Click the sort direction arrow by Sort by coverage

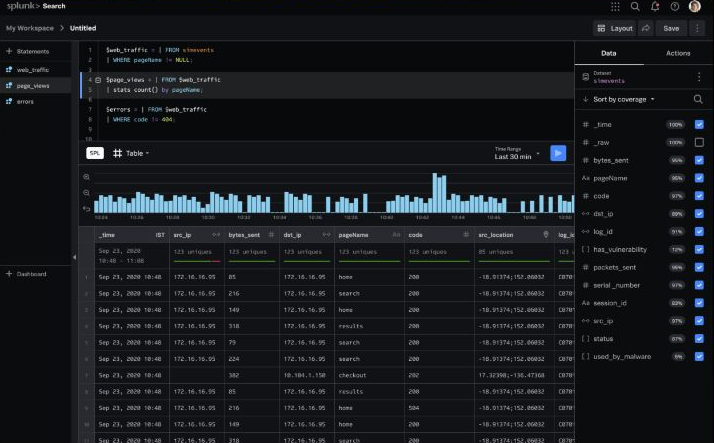tap(586, 99)
